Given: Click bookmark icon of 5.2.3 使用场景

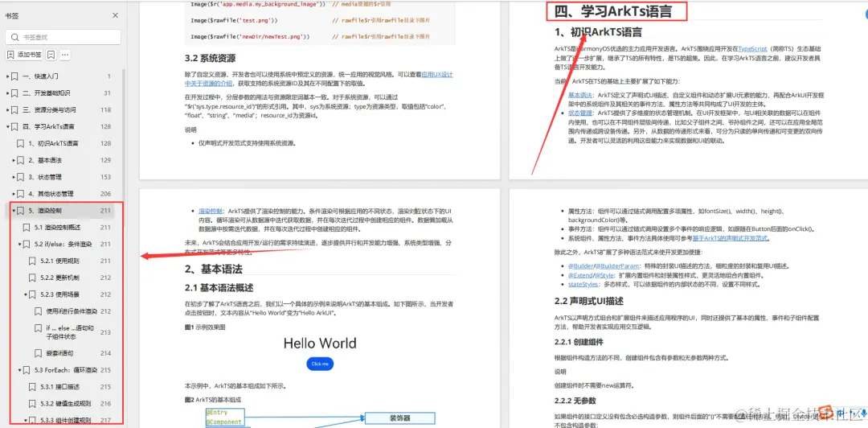Looking at the screenshot, I should [x=32, y=294].
